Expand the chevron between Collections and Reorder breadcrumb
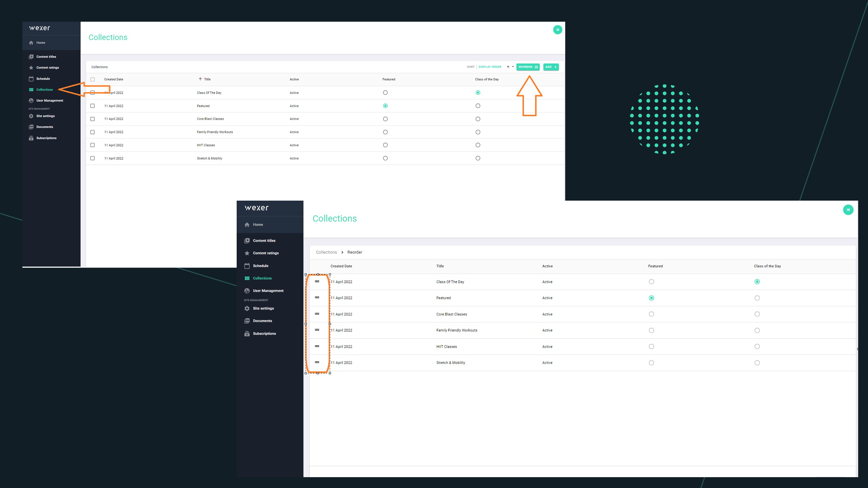868x488 pixels. point(342,252)
